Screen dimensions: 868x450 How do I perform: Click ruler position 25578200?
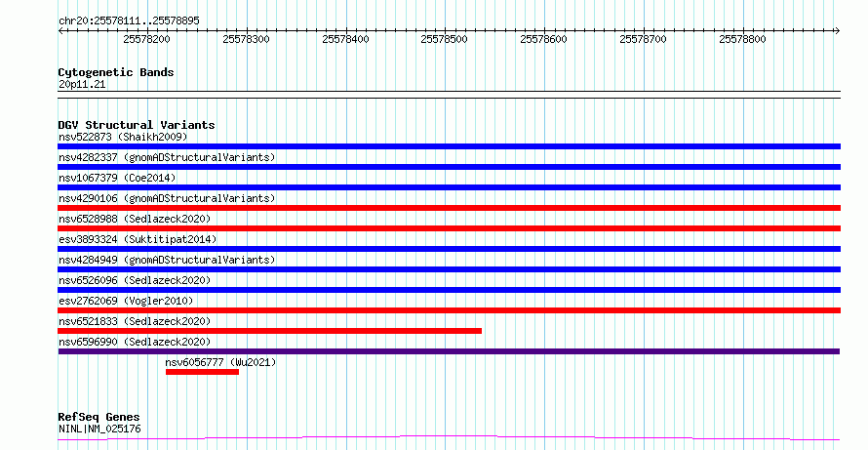pos(146,39)
